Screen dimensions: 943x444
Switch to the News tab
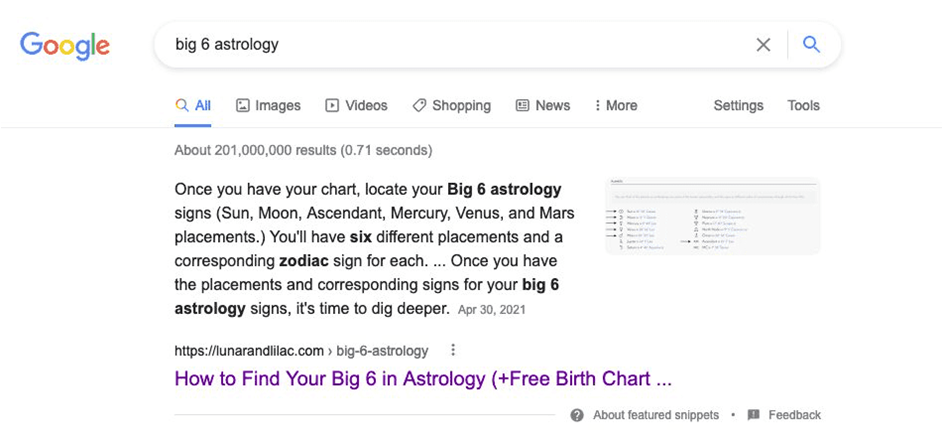552,105
